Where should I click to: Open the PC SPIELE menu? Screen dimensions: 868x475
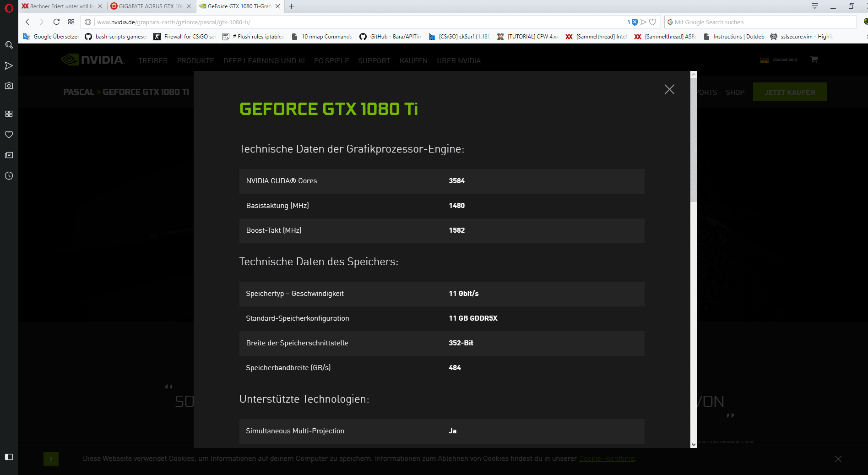coord(331,61)
